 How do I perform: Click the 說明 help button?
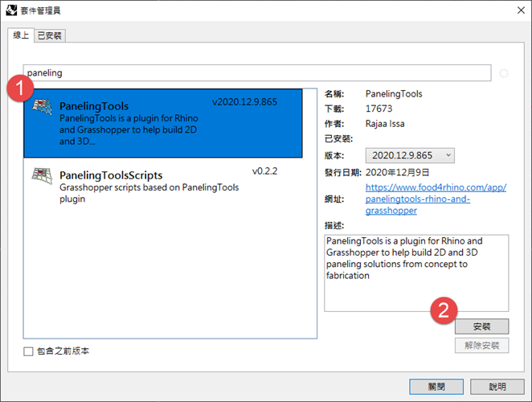pos(497,387)
